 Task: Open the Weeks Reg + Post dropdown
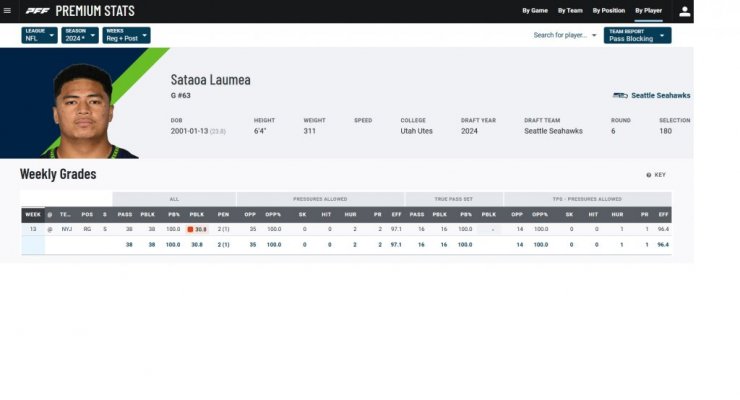pos(126,35)
